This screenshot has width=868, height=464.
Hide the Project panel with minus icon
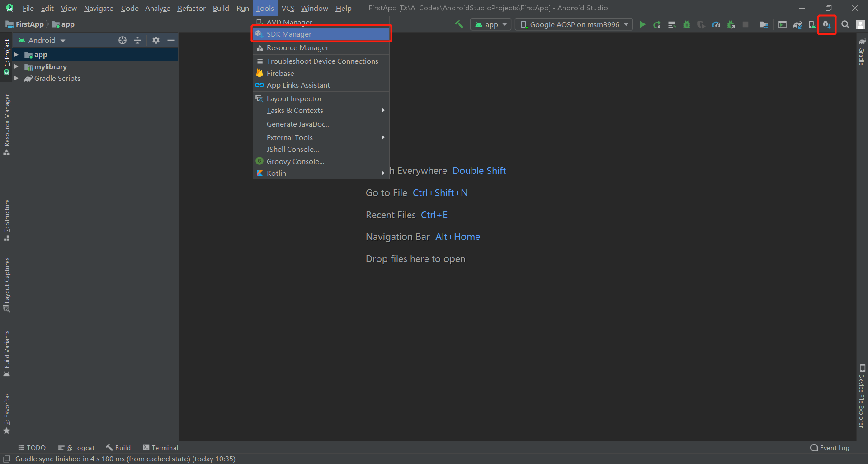(171, 40)
